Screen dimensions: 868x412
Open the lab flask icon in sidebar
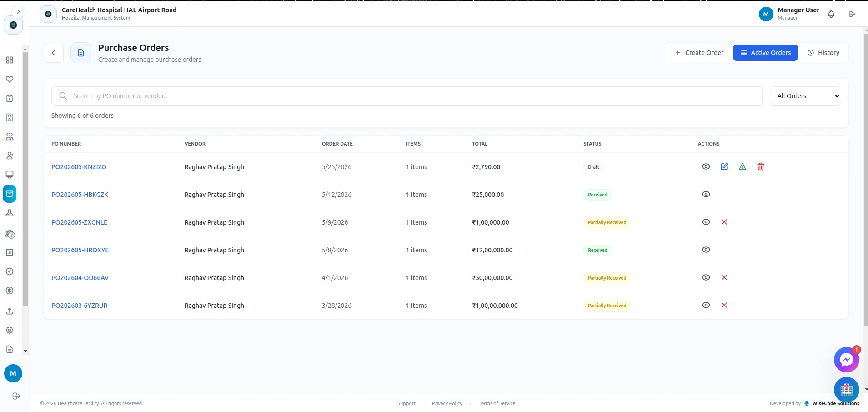click(10, 213)
